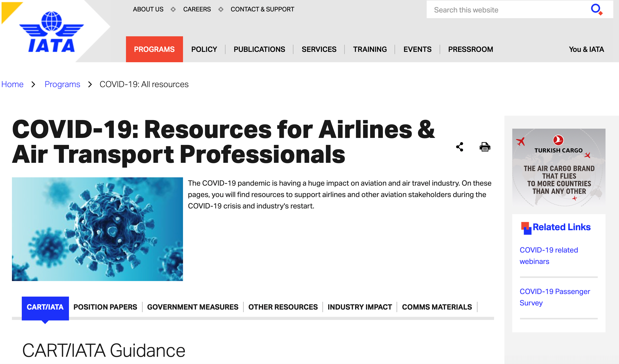Switch to Comms Materials tab
Image resolution: width=619 pixels, height=364 pixels.
click(437, 307)
